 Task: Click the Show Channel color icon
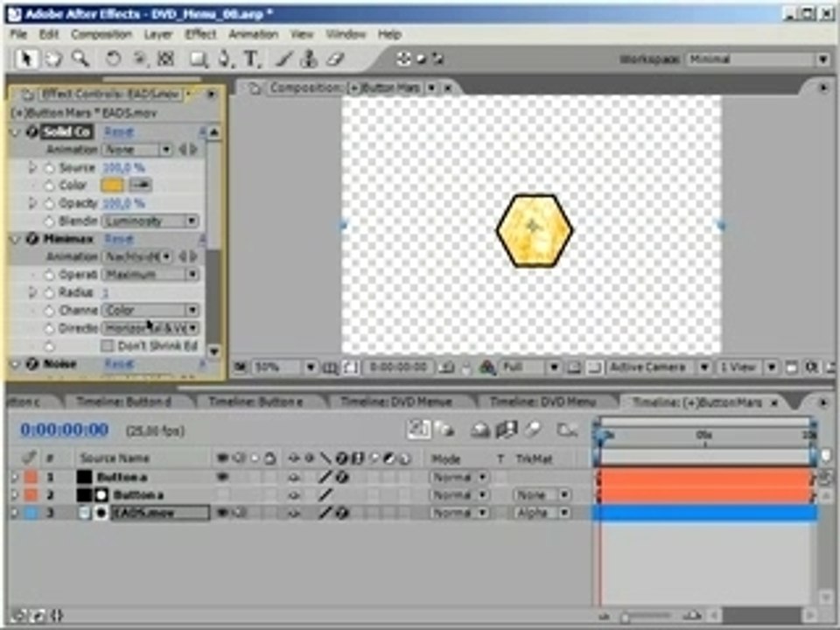click(x=487, y=367)
